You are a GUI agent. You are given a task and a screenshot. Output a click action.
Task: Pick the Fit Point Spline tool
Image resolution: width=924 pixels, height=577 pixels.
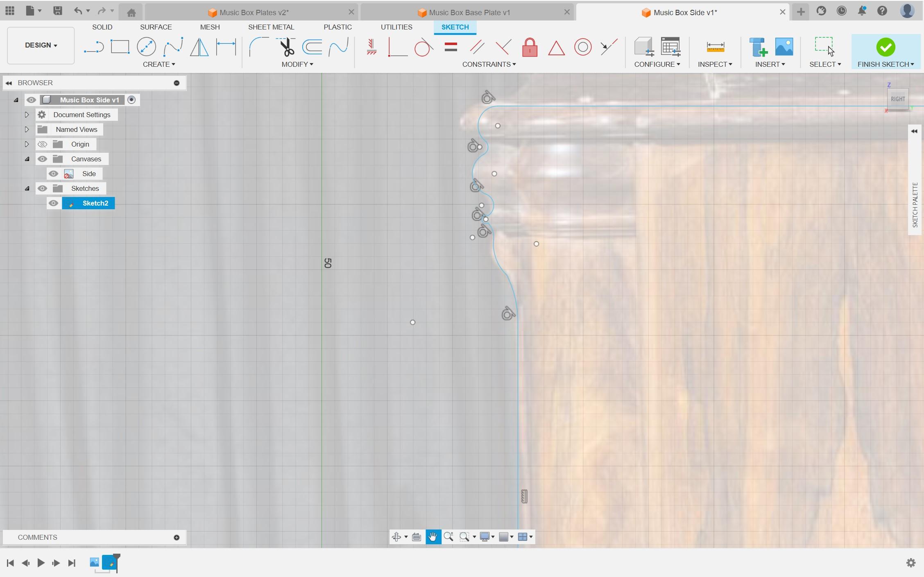pyautogui.click(x=172, y=46)
